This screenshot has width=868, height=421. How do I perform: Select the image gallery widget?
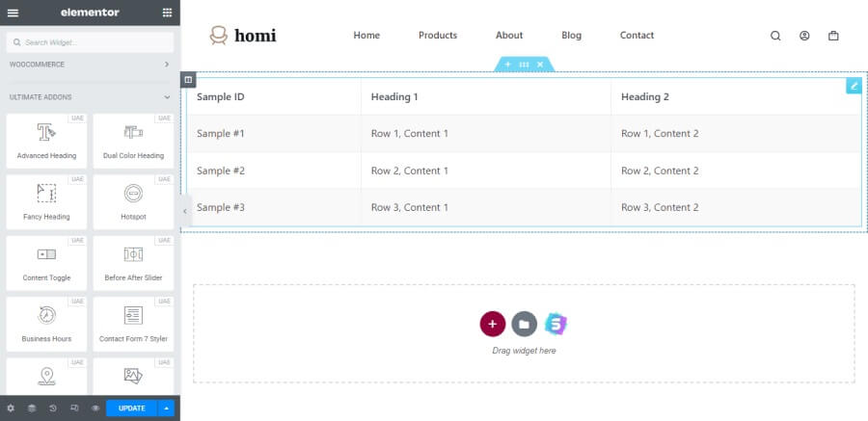[133, 376]
